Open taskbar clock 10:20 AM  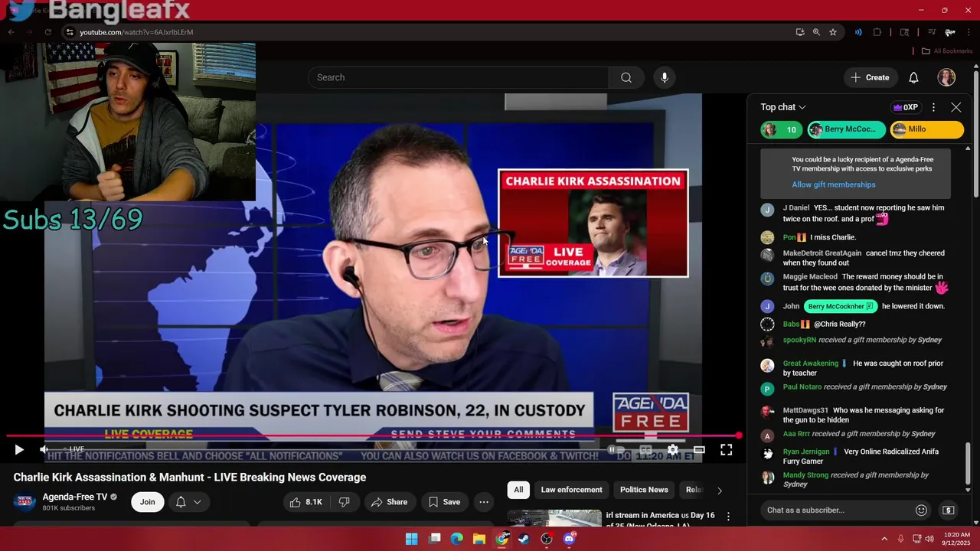(x=957, y=539)
